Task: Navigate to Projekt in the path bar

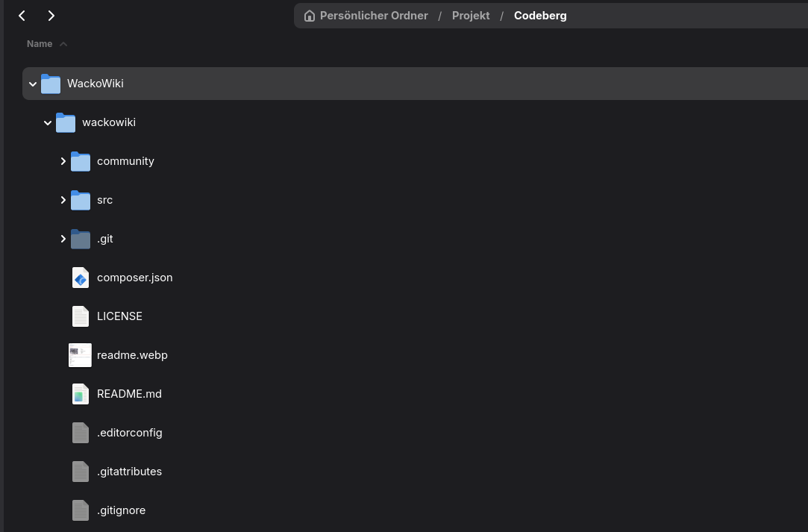Action: click(471, 16)
